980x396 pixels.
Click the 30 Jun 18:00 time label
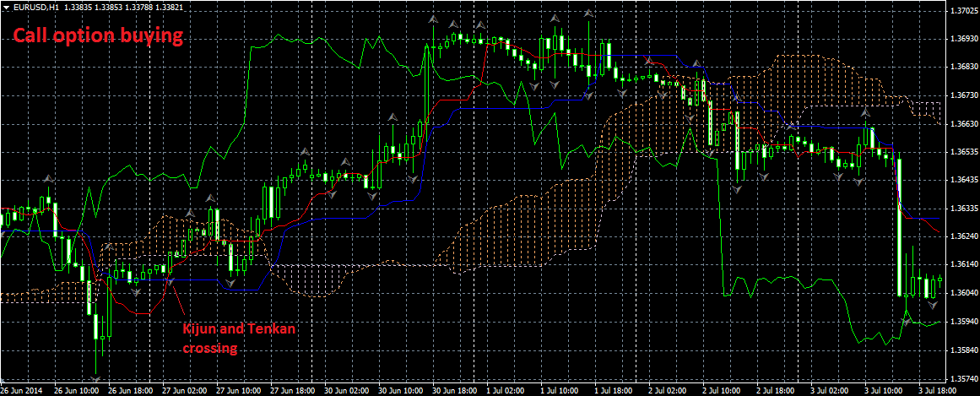coord(455,390)
